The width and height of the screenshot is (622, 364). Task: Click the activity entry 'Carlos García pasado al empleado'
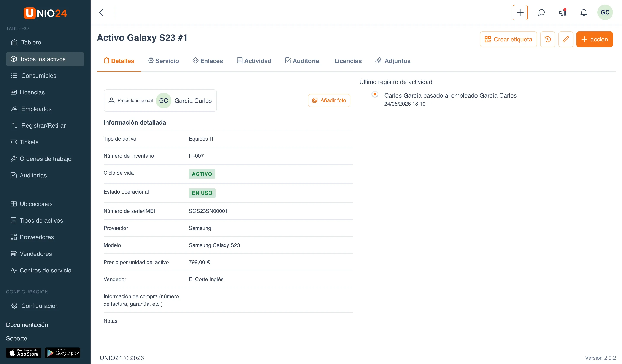click(x=450, y=95)
